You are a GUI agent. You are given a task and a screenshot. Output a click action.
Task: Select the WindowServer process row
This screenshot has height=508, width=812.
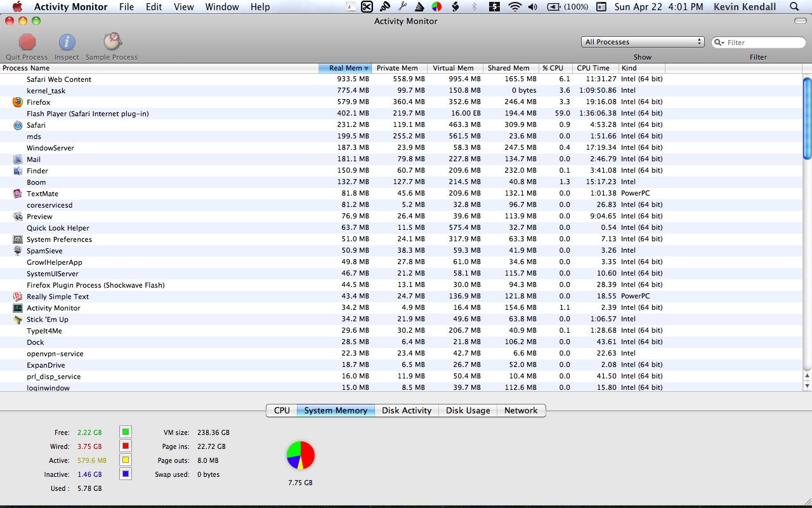click(x=401, y=148)
